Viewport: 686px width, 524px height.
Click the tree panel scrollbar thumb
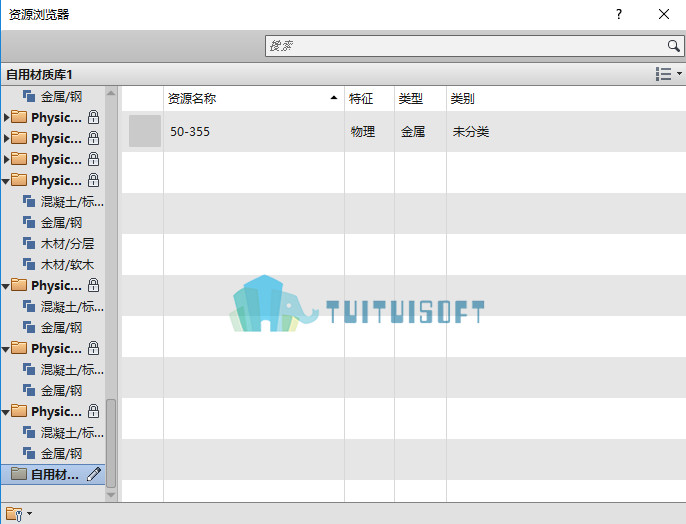pyautogui.click(x=111, y=443)
